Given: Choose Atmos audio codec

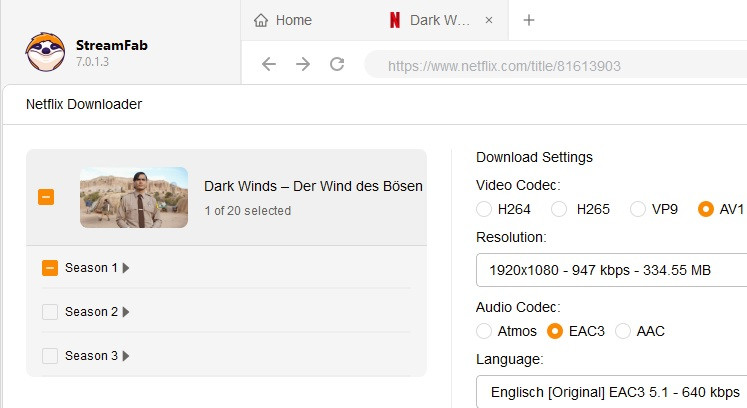Looking at the screenshot, I should 485,331.
